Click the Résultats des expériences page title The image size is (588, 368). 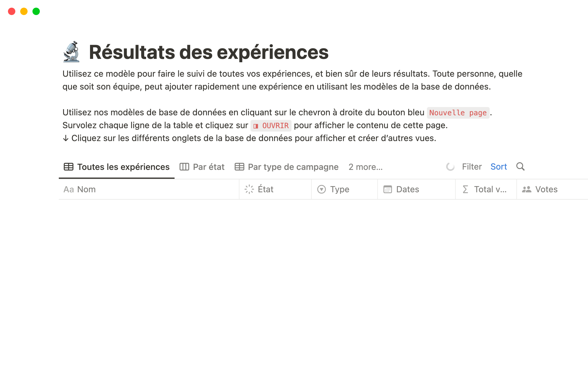(209, 52)
